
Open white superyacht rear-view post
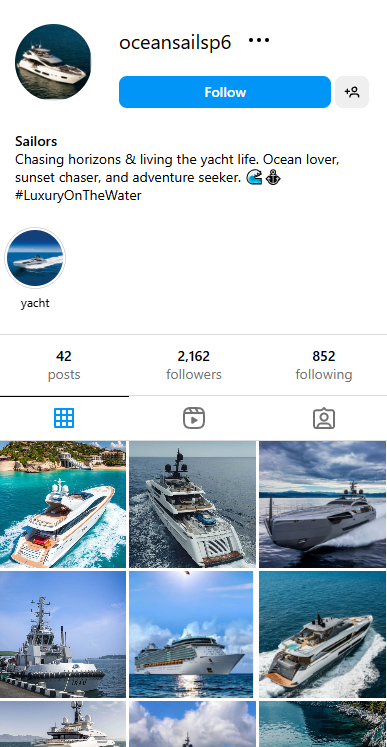193,504
